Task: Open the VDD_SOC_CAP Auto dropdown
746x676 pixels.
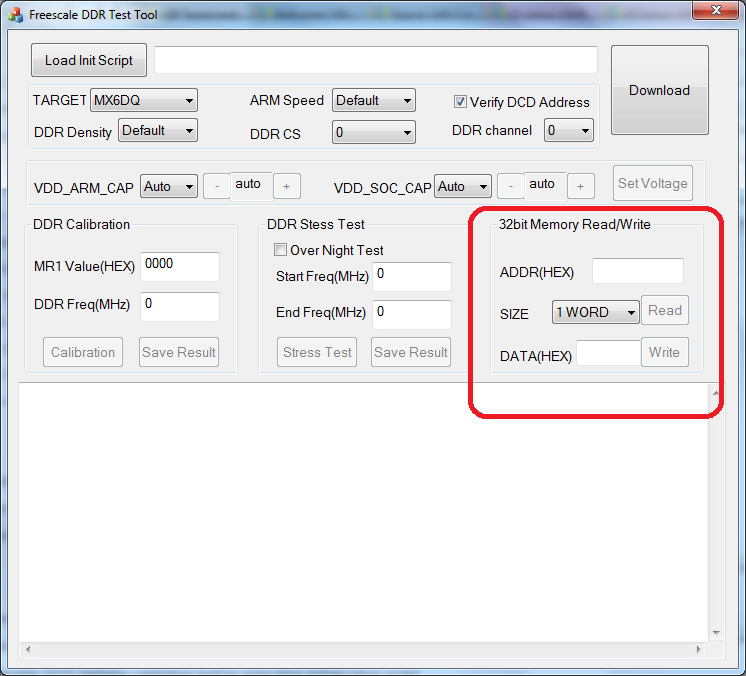Action: coord(462,186)
